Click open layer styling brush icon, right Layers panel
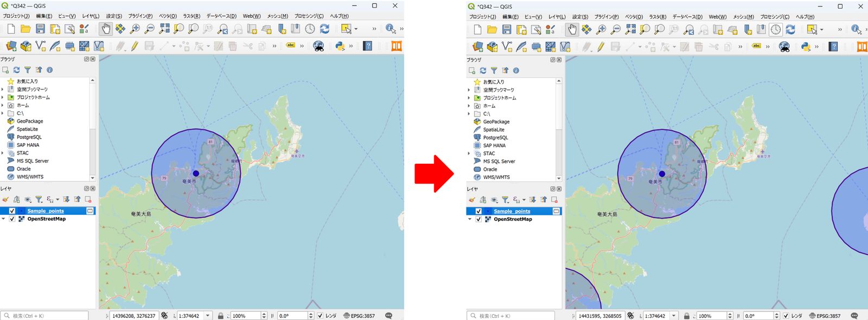 coord(472,200)
